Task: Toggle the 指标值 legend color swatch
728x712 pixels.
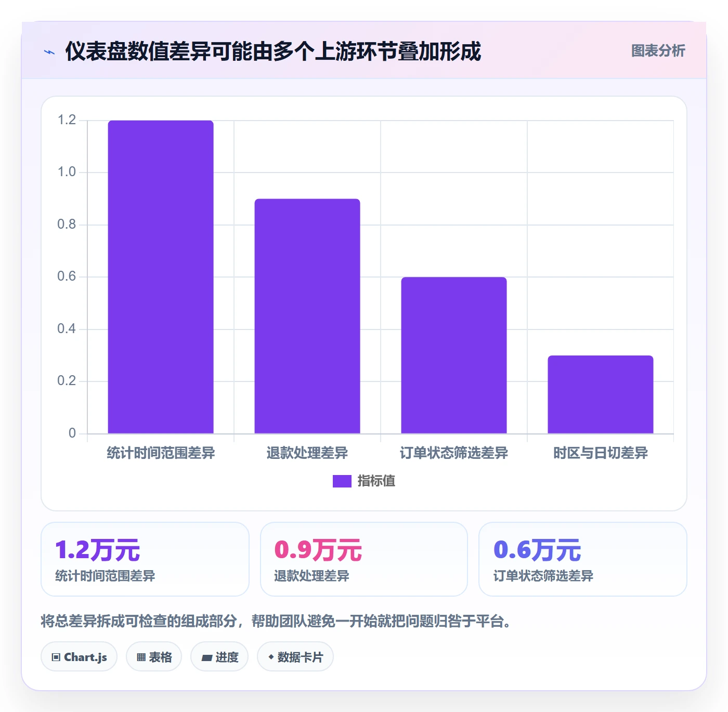Action: click(342, 481)
